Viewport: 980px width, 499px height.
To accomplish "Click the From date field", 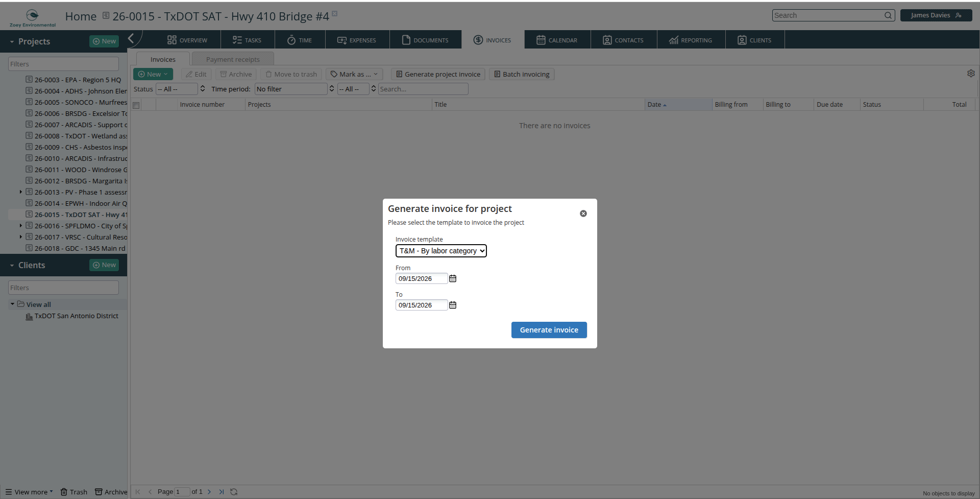I will click(422, 278).
